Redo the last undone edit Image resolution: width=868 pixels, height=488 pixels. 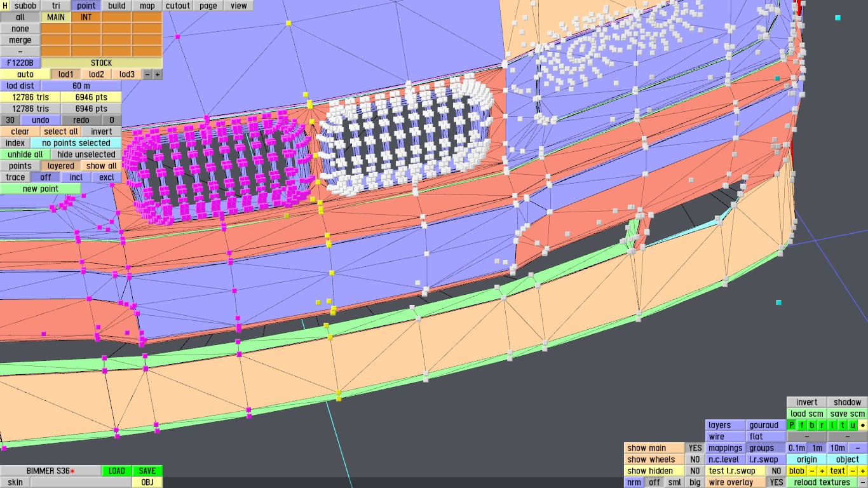tap(81, 120)
